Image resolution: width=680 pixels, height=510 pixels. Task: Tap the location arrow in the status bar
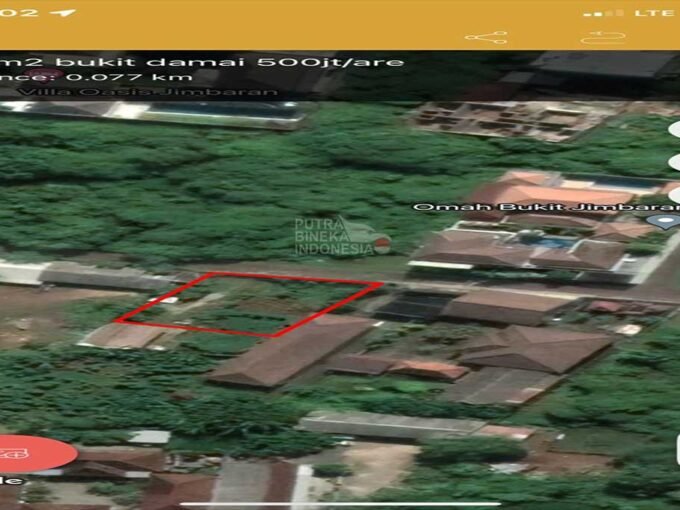(x=66, y=13)
